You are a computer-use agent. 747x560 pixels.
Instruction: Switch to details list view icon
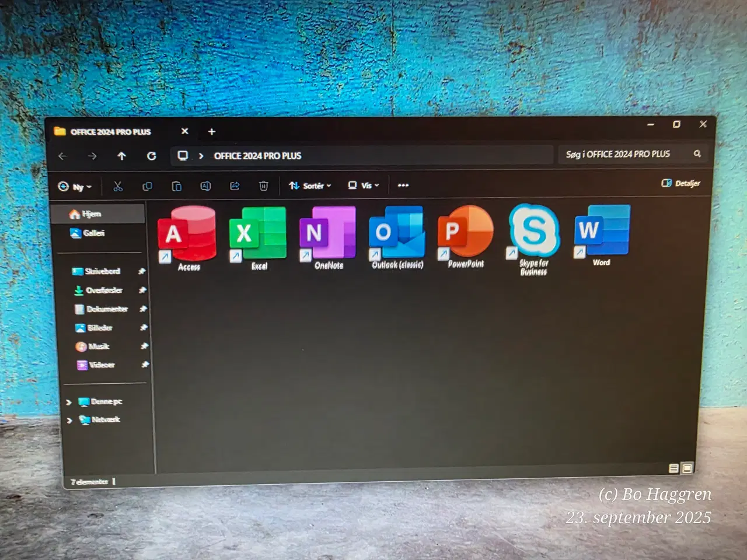point(673,468)
